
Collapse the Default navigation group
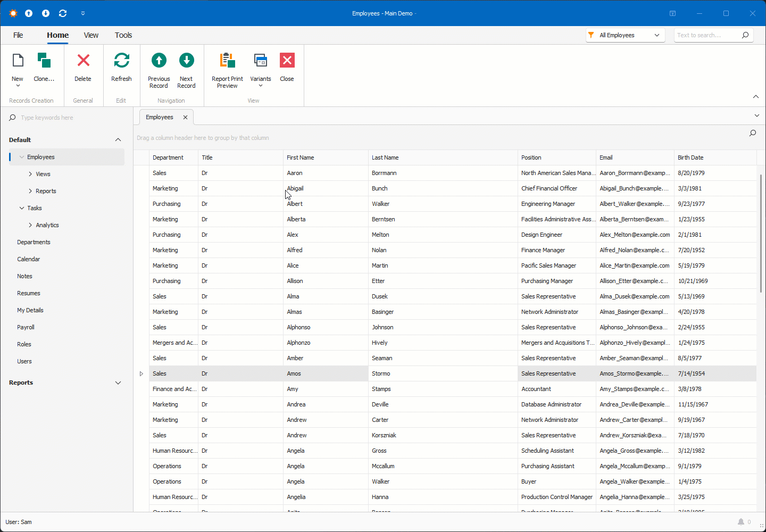(x=118, y=139)
